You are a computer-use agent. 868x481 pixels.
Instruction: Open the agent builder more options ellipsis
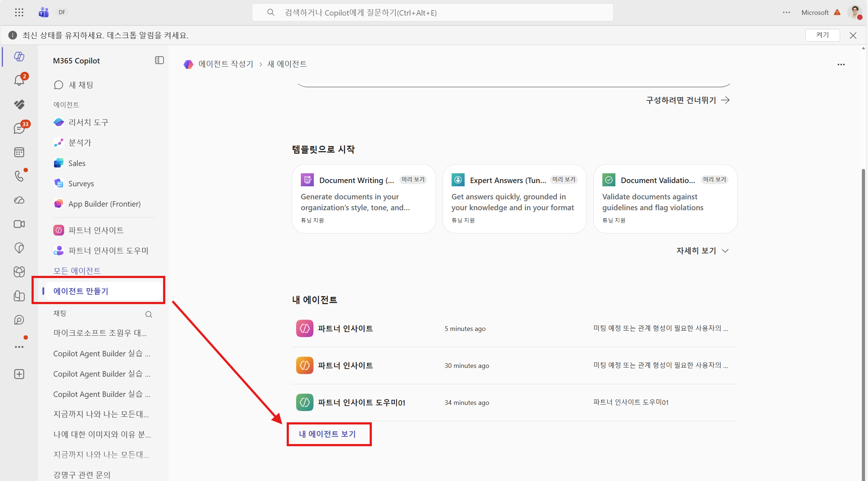841,65
